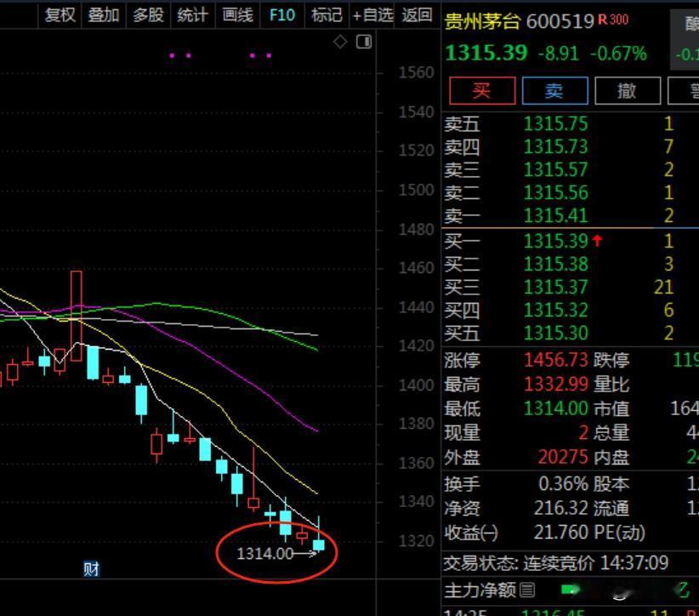The width and height of the screenshot is (699, 616).
Task: Open the 统计 statistics tool
Action: (192, 15)
